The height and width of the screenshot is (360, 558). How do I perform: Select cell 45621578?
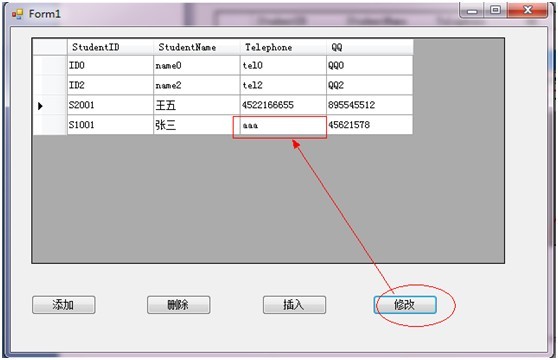click(x=370, y=125)
